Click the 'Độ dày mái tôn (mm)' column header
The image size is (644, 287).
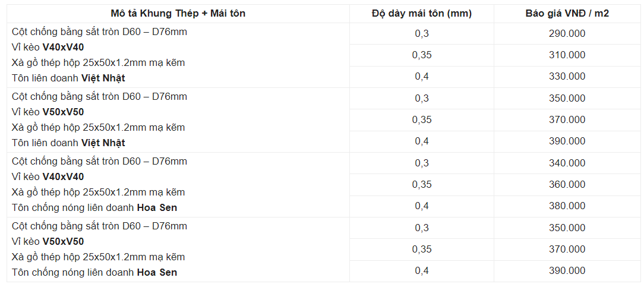(421, 13)
